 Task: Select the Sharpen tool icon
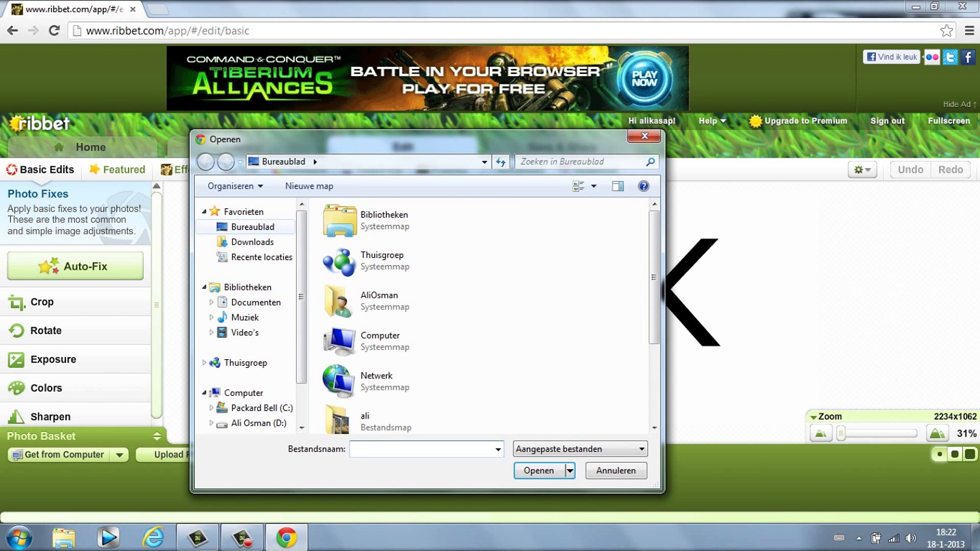[x=16, y=417]
